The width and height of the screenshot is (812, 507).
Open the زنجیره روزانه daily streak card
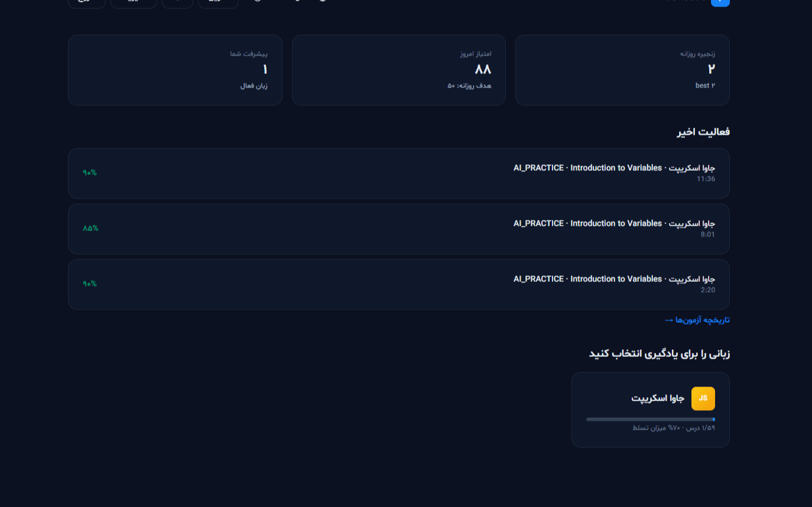click(x=622, y=70)
